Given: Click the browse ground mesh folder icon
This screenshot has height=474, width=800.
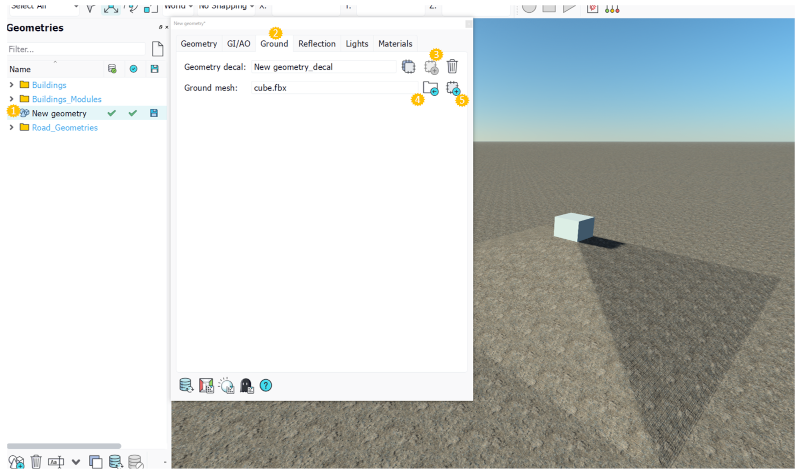Looking at the screenshot, I should pos(430,89).
